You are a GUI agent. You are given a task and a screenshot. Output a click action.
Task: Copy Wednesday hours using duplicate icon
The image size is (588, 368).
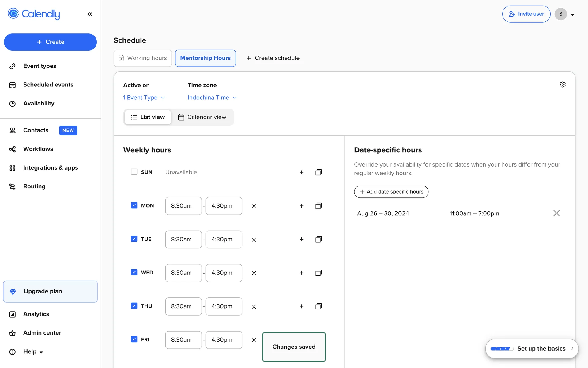[318, 273]
